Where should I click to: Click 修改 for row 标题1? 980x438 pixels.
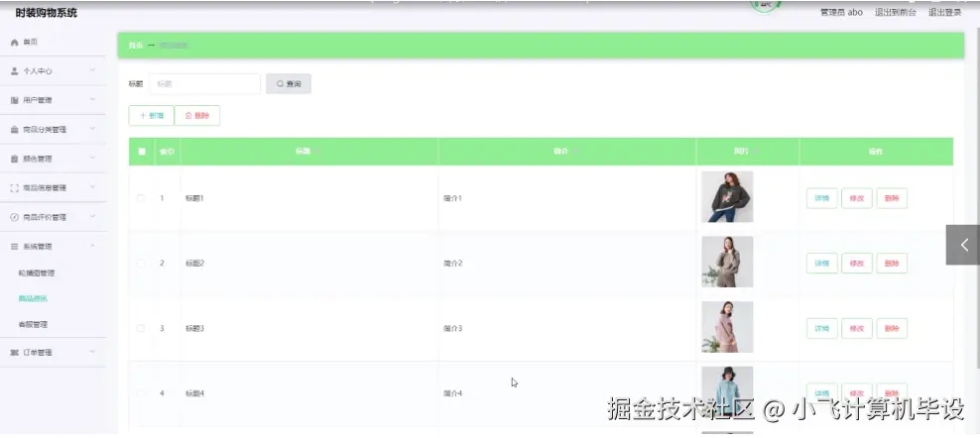click(857, 198)
